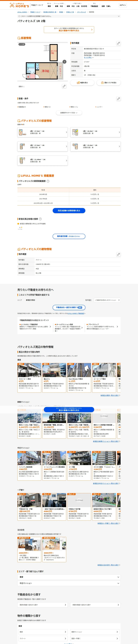Viewport: 138px width, 644px height.
Task: Expand the 賃貸 accordion under エリア・駅で絞り込んで探す
Action: click(x=69, y=577)
